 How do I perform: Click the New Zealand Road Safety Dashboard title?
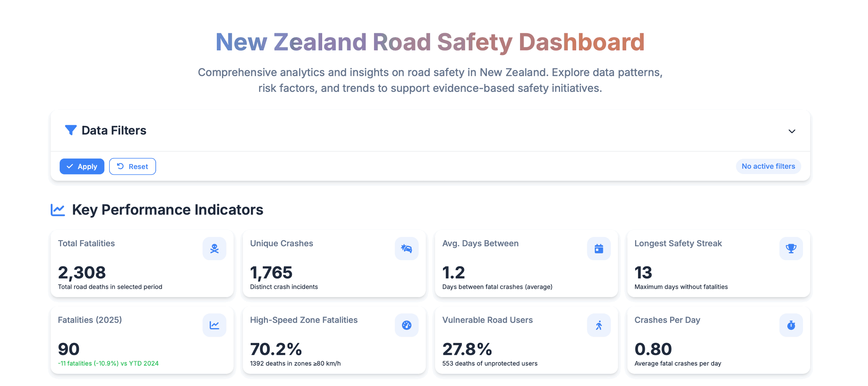pyautogui.click(x=430, y=42)
